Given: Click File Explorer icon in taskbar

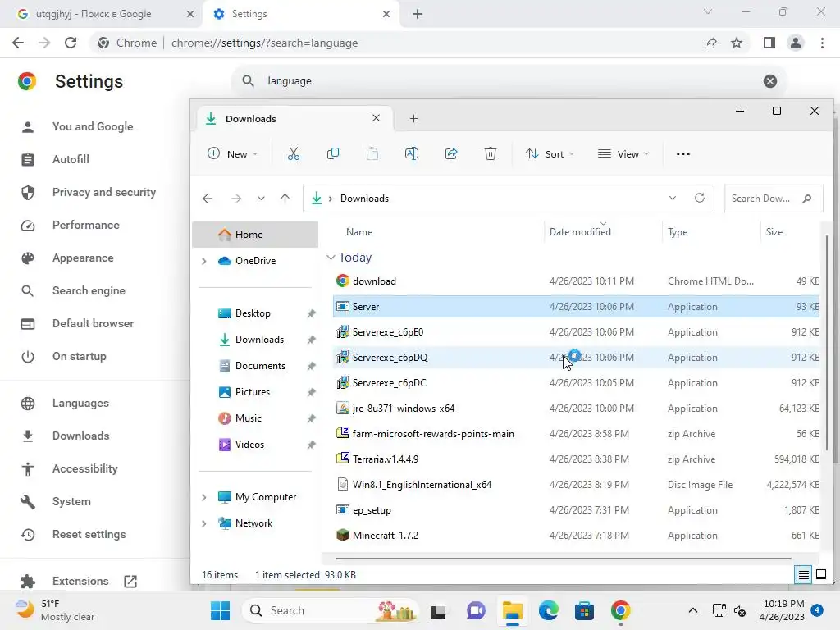Looking at the screenshot, I should point(512,610).
